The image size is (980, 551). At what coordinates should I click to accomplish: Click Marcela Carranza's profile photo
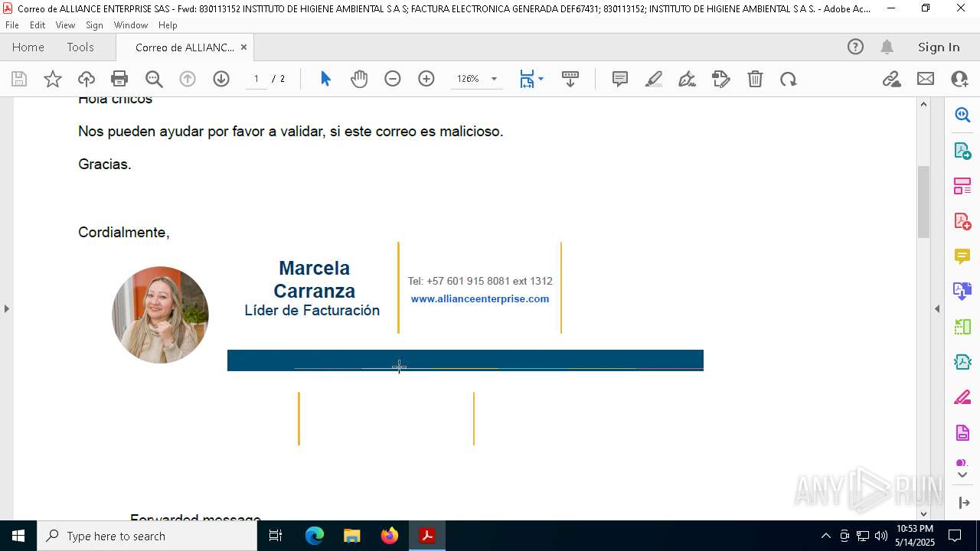160,315
